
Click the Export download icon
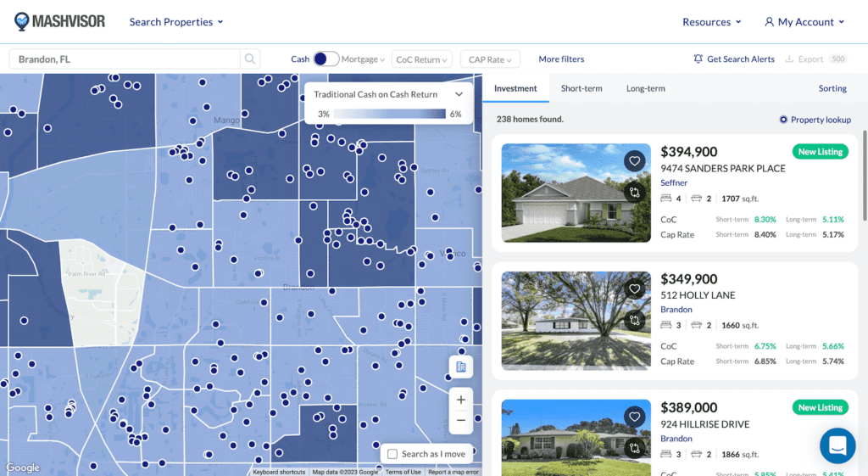pos(789,59)
